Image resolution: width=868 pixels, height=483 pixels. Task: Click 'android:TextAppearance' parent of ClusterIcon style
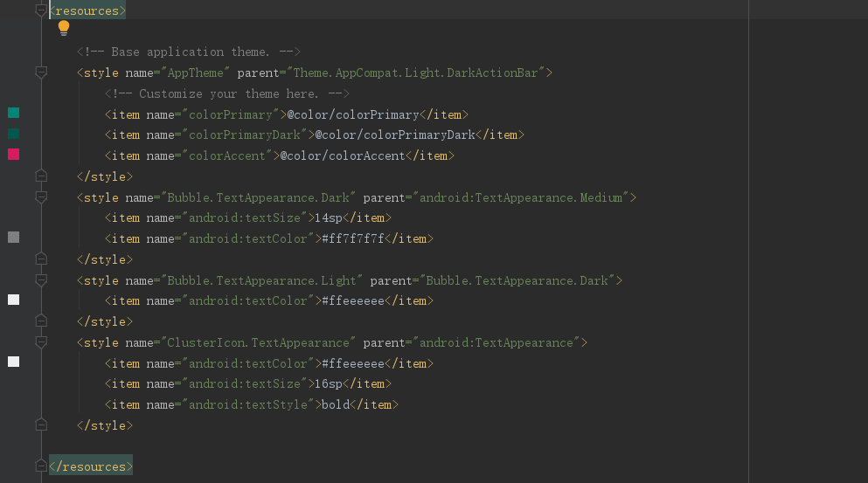pyautogui.click(x=496, y=343)
